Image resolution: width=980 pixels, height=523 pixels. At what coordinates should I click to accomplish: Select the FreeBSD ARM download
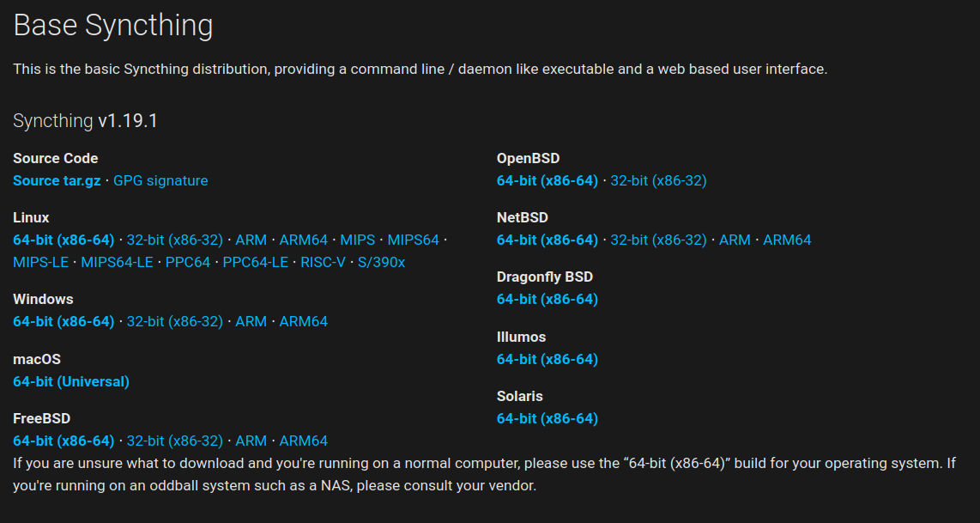point(251,441)
